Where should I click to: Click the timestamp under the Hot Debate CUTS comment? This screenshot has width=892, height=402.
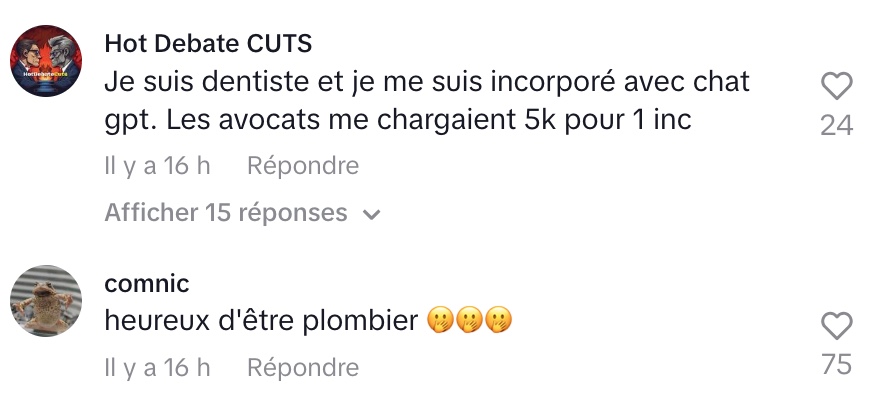tap(158, 166)
